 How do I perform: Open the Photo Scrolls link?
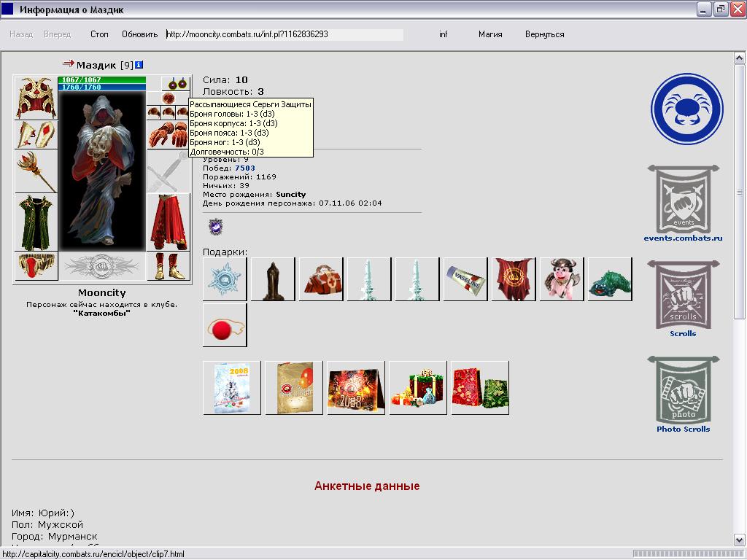click(x=683, y=429)
